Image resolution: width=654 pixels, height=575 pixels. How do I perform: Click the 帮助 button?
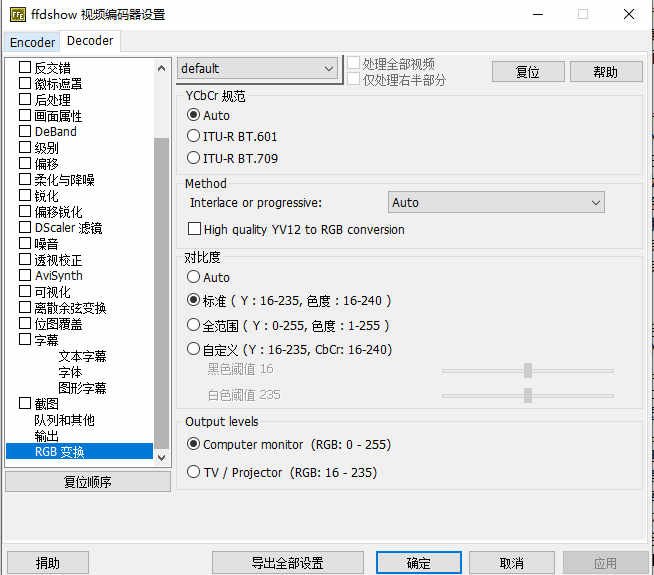[606, 72]
